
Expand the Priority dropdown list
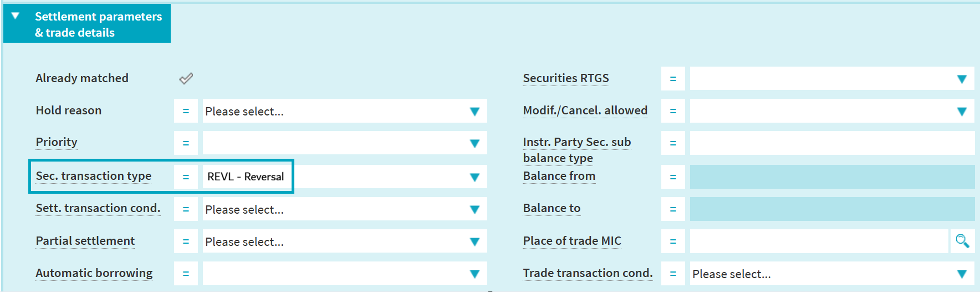474,143
